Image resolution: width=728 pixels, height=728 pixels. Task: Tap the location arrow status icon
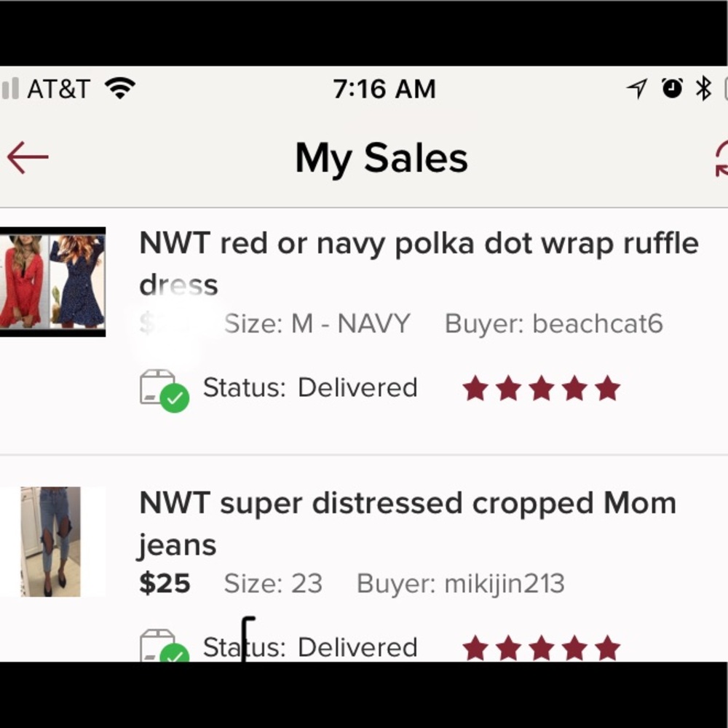pyautogui.click(x=637, y=88)
